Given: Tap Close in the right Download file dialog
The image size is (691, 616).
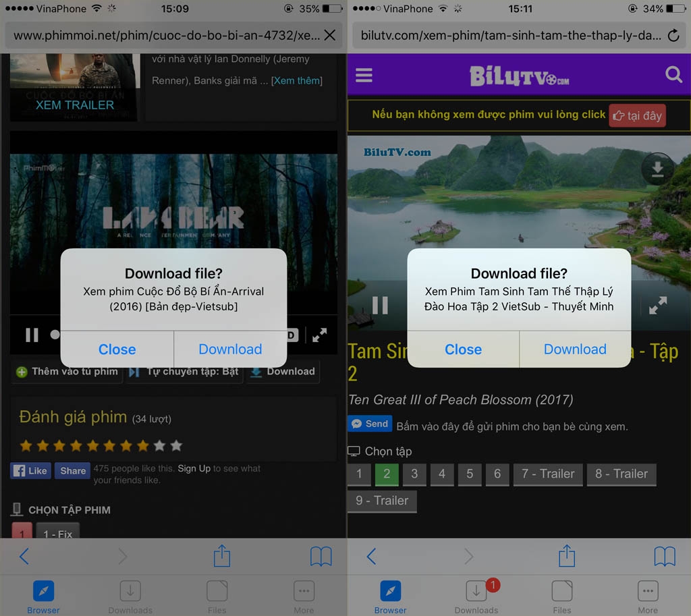Looking at the screenshot, I should [463, 349].
